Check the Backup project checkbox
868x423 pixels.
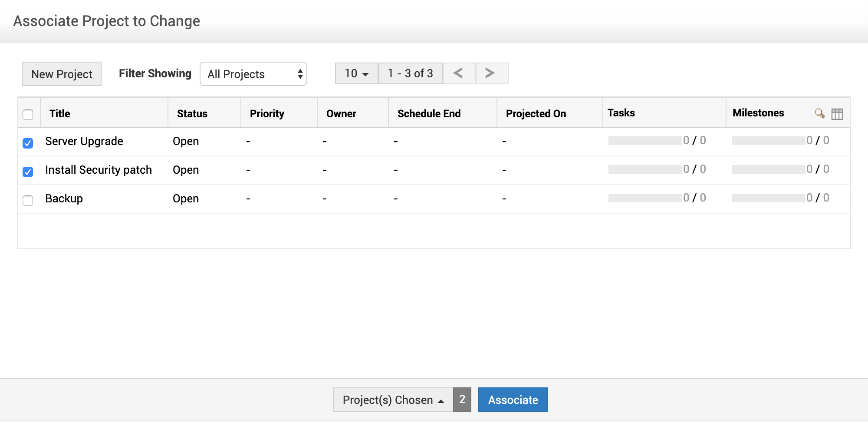[x=28, y=200]
